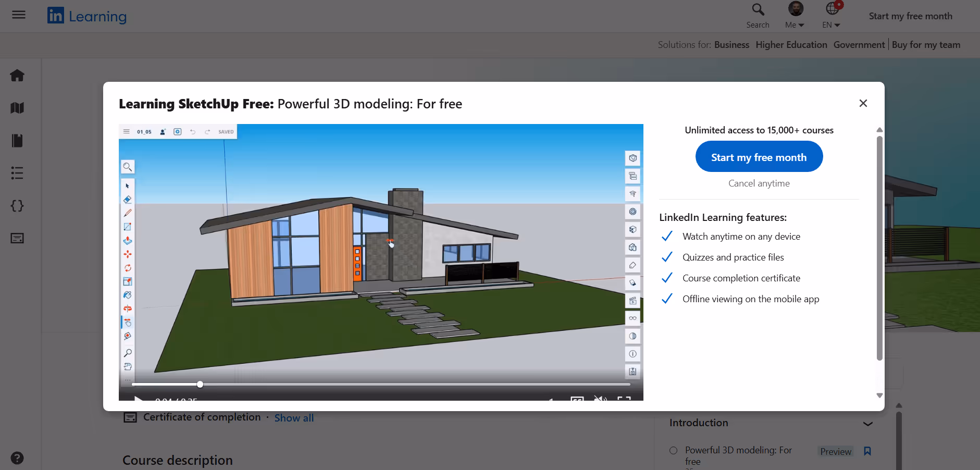The height and width of the screenshot is (470, 980).
Task: Open the Business solutions link
Action: coord(731,45)
